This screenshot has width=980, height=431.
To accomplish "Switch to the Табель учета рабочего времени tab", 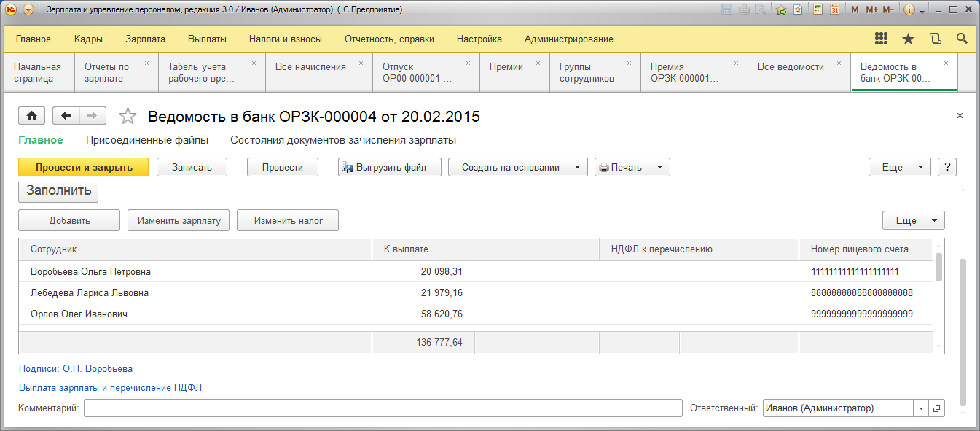I will click(x=211, y=72).
